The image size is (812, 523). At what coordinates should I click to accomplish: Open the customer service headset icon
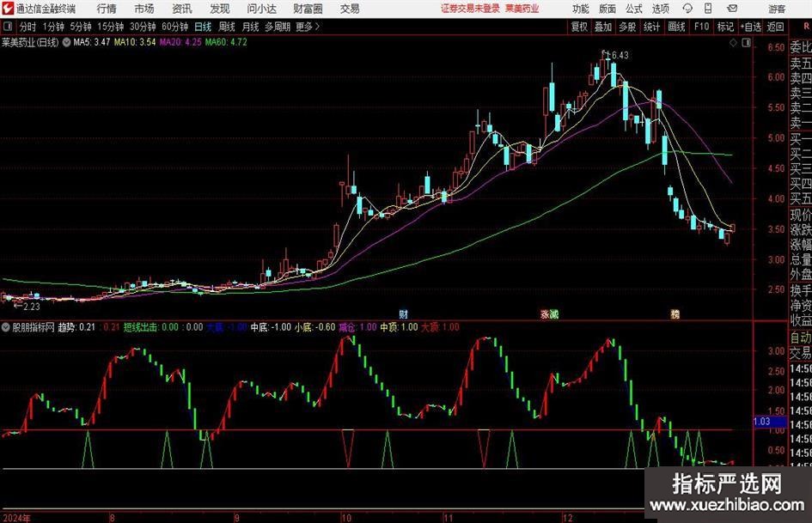[687, 9]
